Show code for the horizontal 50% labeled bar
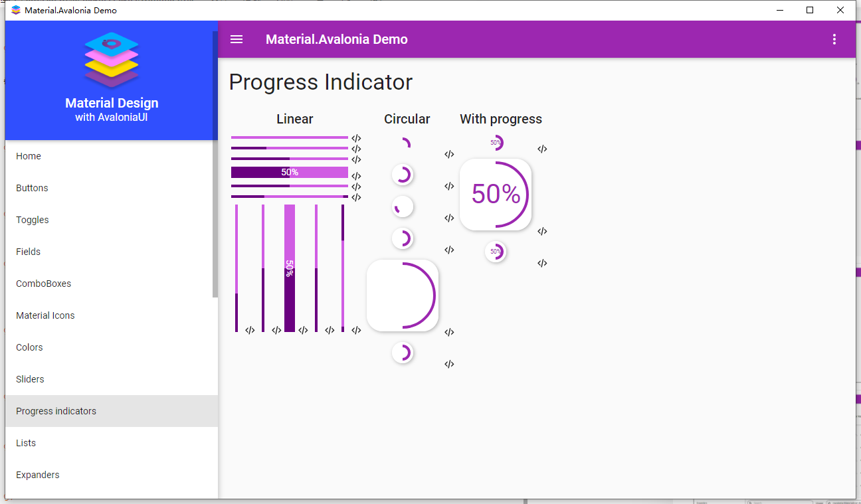Image resolution: width=861 pixels, height=504 pixels. [356, 176]
